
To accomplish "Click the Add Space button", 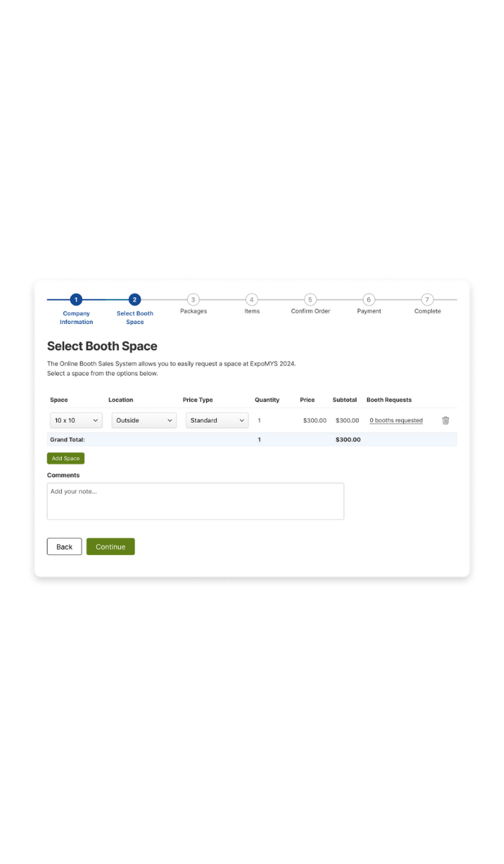I will coord(66,459).
